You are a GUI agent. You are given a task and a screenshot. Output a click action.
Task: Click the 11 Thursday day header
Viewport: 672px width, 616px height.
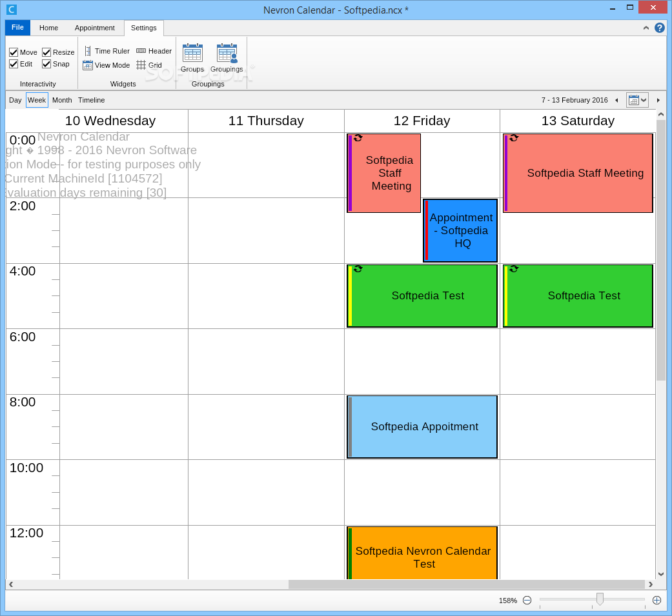click(x=266, y=121)
